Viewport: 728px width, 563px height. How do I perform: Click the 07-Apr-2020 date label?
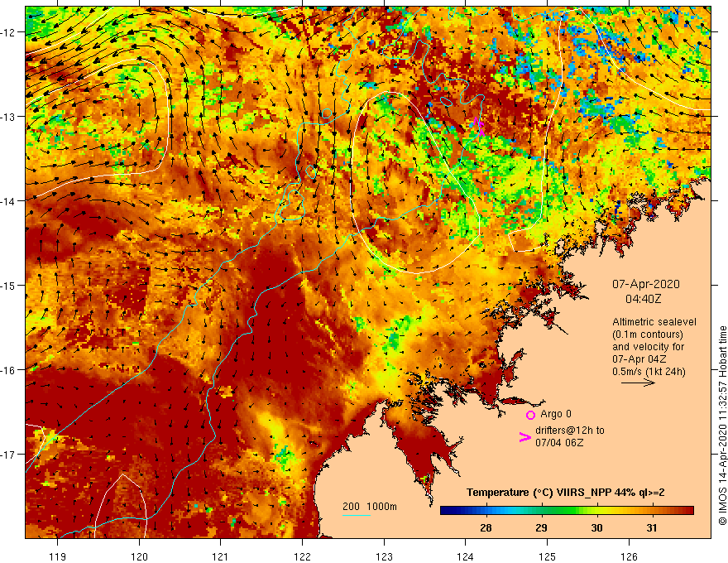646,284
